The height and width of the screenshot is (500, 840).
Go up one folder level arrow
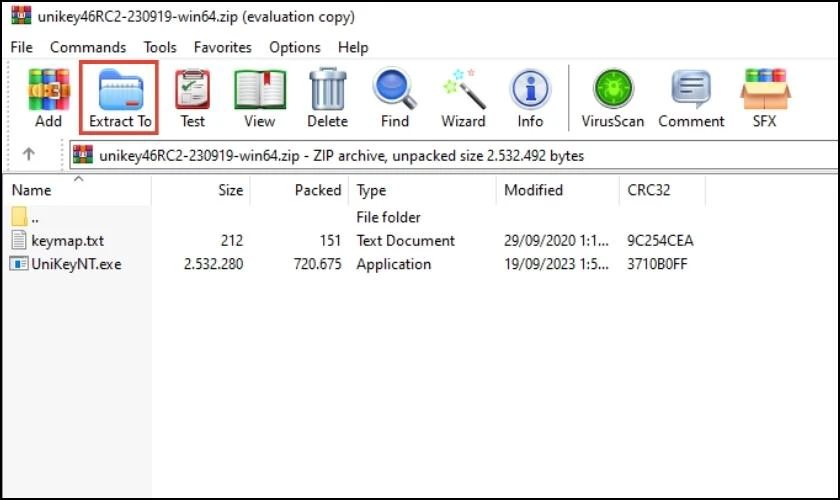[x=28, y=155]
